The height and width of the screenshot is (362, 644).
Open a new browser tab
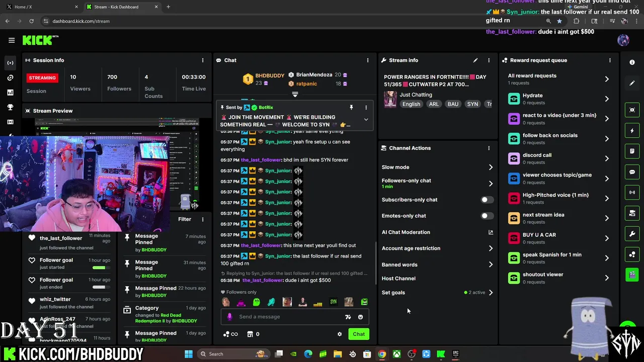[x=168, y=7]
